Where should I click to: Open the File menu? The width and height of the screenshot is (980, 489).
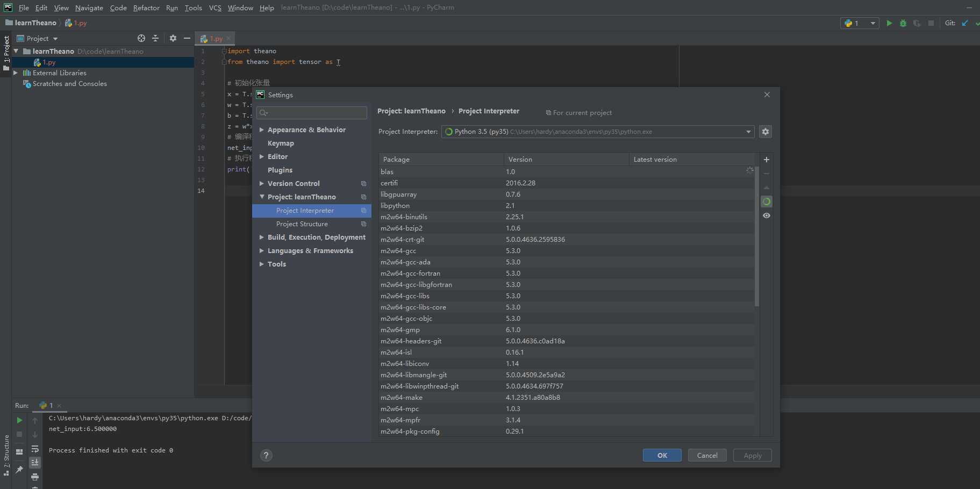pyautogui.click(x=24, y=8)
